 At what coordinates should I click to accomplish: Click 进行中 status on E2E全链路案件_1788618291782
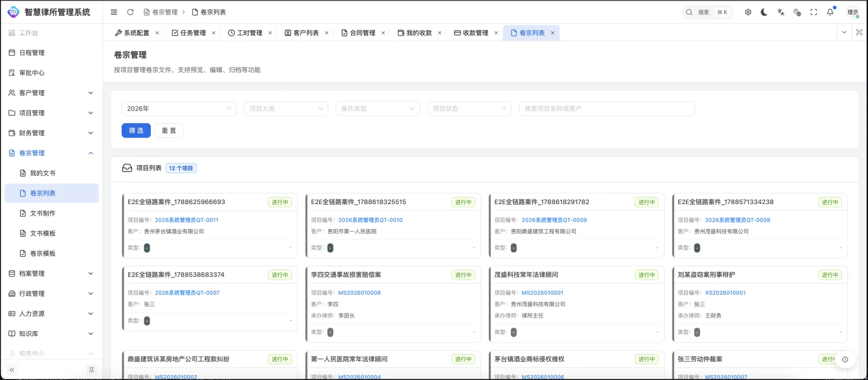click(647, 202)
